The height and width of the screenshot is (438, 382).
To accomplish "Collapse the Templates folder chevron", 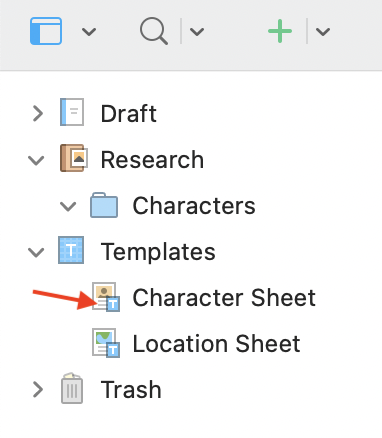I will 36,252.
